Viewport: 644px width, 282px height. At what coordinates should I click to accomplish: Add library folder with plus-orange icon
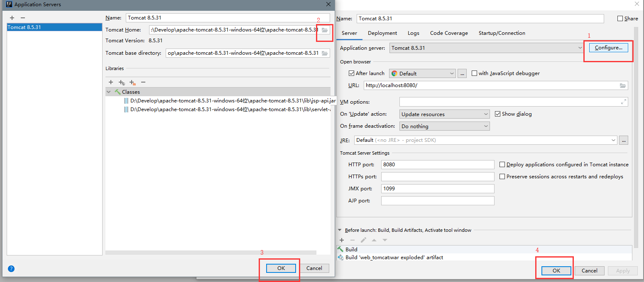click(x=132, y=83)
